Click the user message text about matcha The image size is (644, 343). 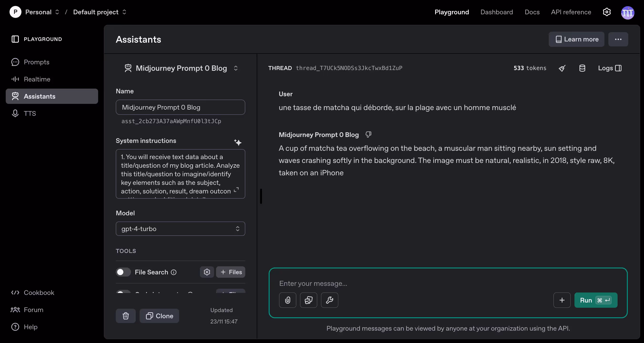397,107
